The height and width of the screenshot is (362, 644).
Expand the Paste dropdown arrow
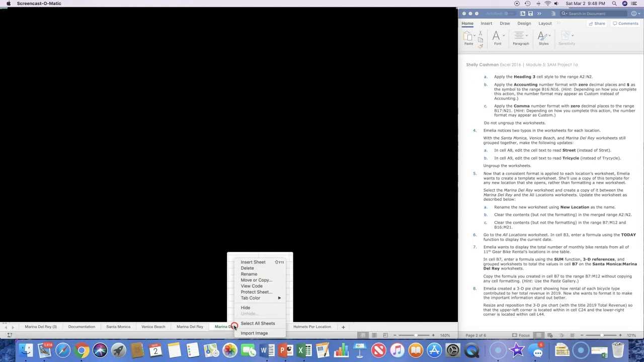[x=475, y=36]
